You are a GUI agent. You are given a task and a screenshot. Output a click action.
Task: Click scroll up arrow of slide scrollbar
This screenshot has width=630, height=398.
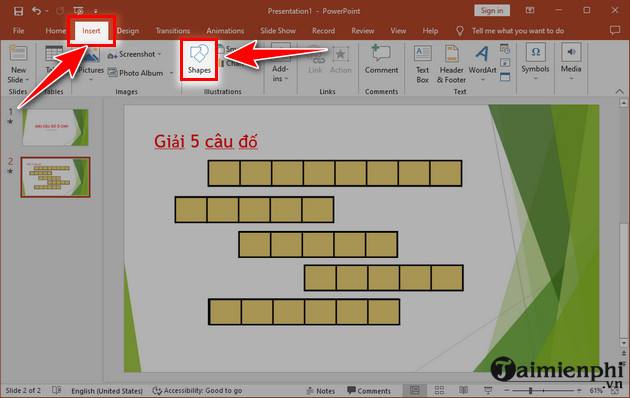[x=624, y=104]
